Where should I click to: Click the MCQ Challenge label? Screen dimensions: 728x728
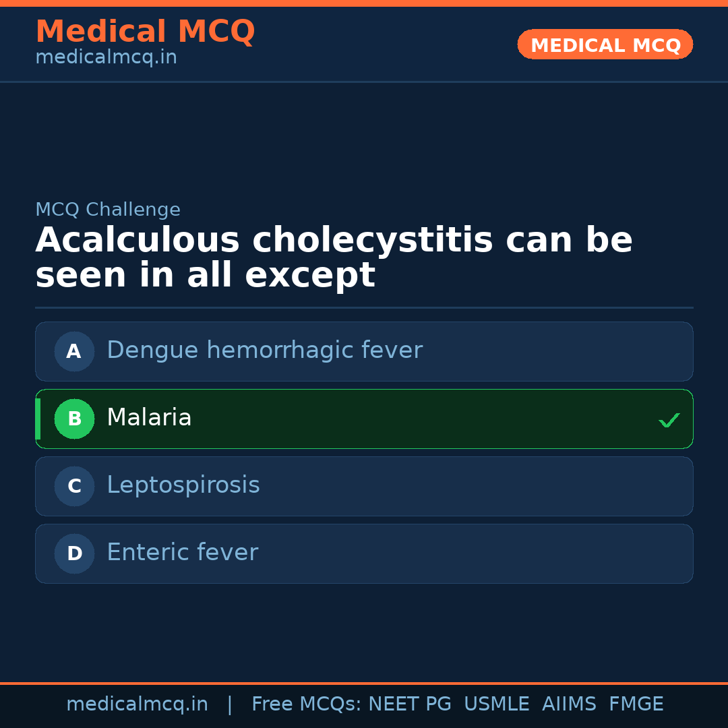click(x=108, y=210)
